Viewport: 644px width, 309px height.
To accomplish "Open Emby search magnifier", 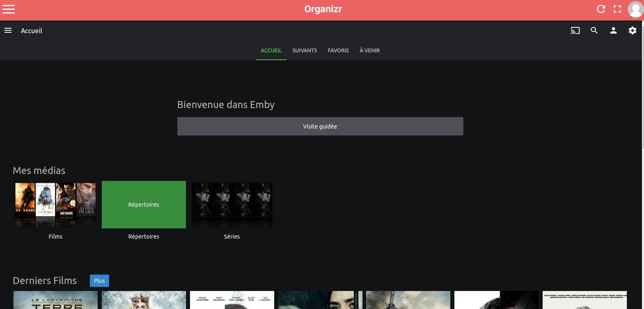I will point(594,30).
